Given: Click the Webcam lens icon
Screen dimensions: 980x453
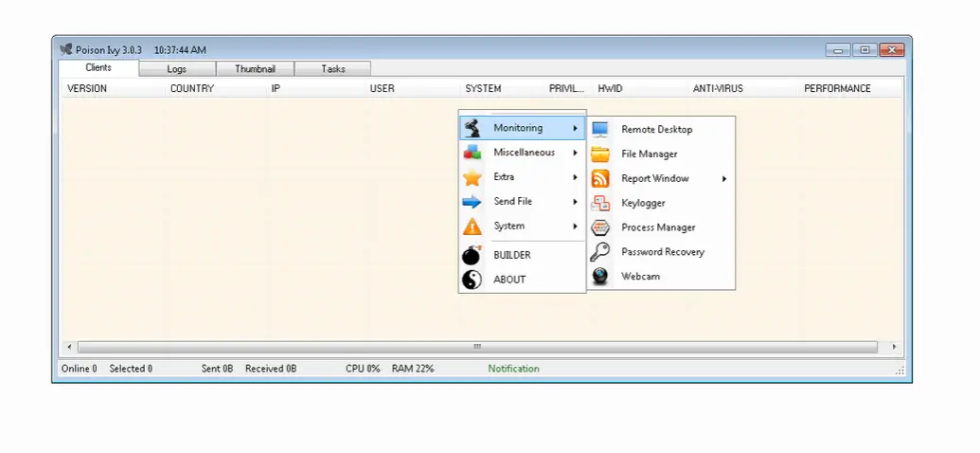Looking at the screenshot, I should coord(600,276).
